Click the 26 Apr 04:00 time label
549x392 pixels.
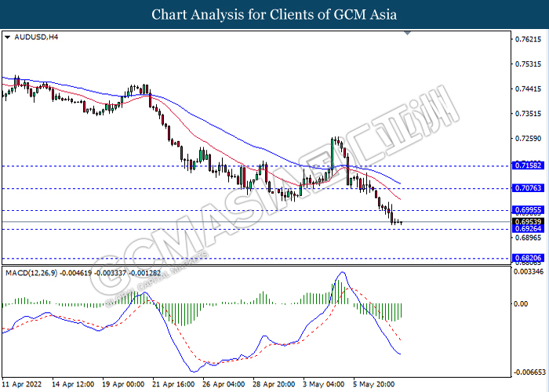(224, 384)
